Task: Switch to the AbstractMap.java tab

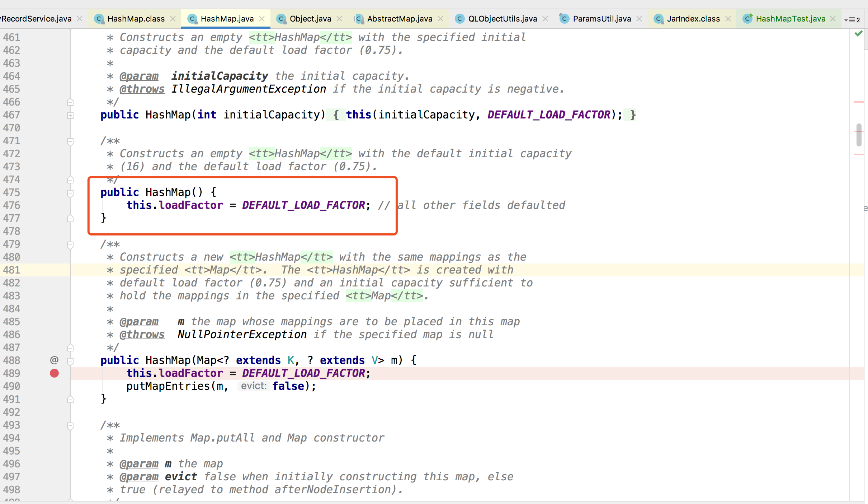Action: 400,19
